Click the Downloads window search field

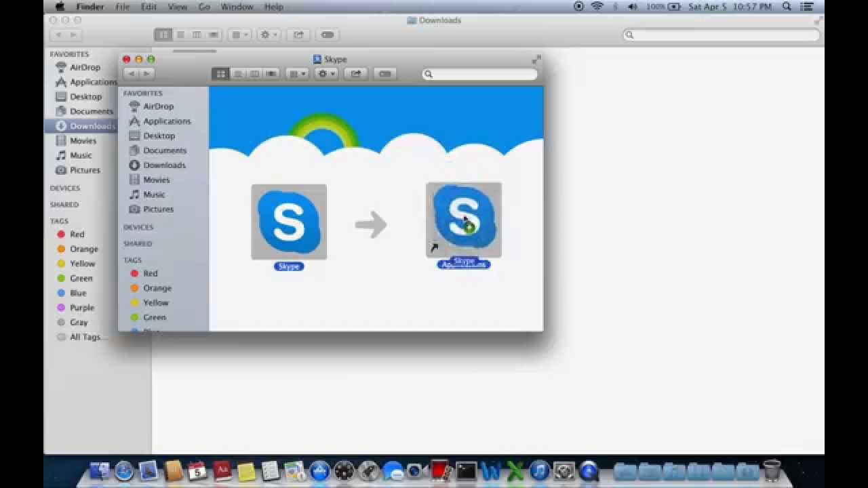coord(722,35)
